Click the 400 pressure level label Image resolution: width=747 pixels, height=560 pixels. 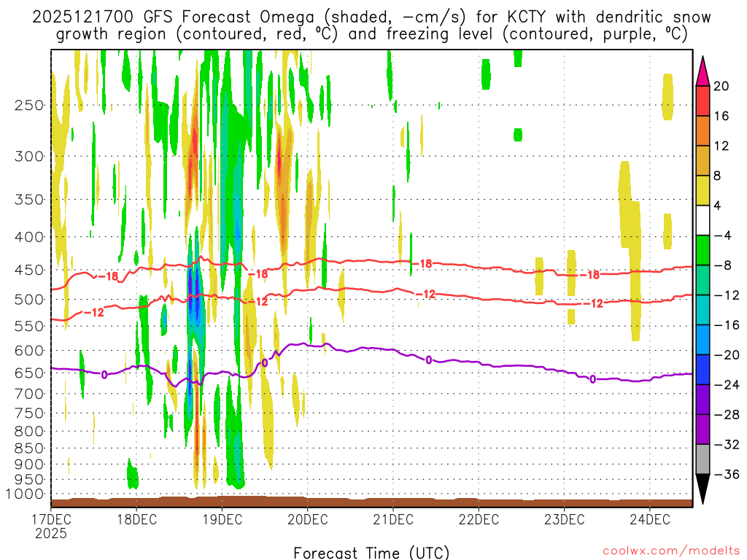coord(29,237)
